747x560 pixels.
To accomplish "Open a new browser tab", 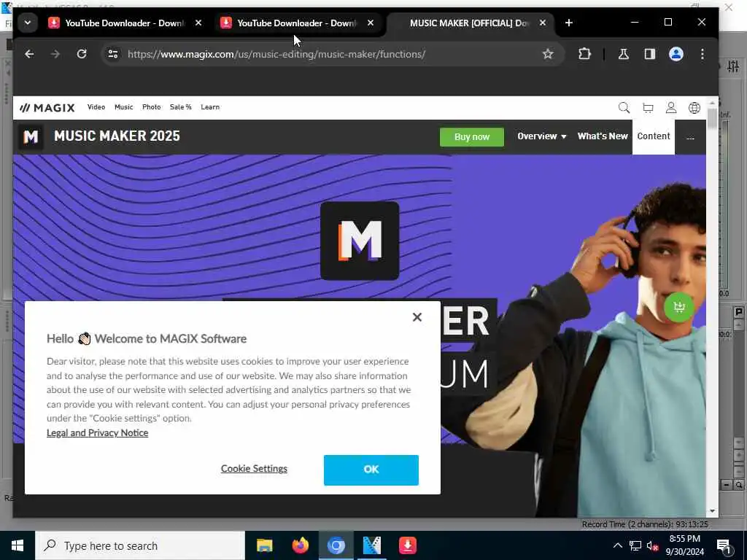I will 569,23.
